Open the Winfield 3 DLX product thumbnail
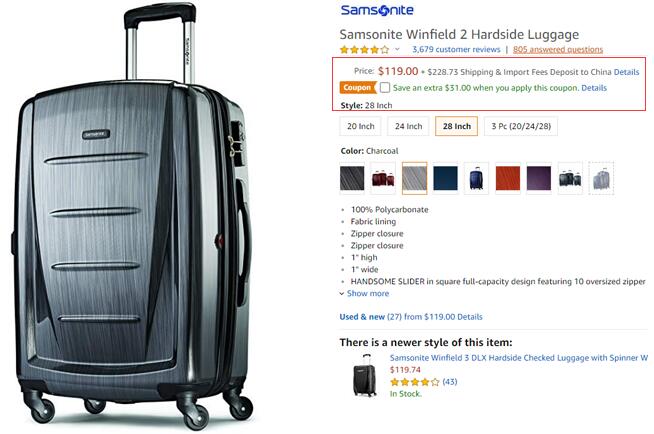 point(365,375)
